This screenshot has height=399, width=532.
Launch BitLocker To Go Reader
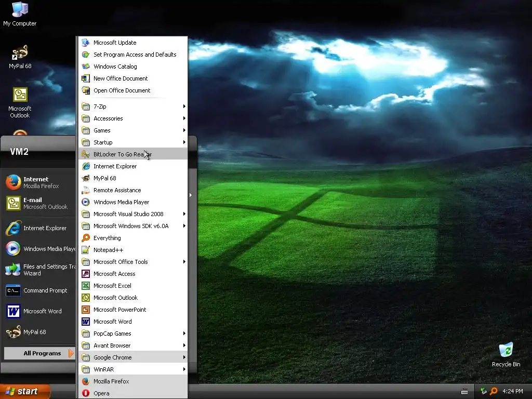pyautogui.click(x=133, y=154)
